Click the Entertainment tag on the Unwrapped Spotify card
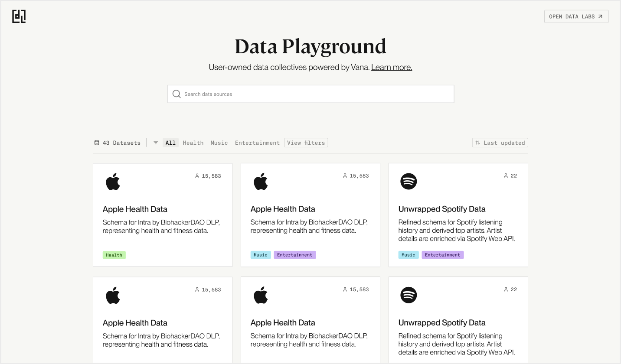621x364 pixels. (x=443, y=255)
